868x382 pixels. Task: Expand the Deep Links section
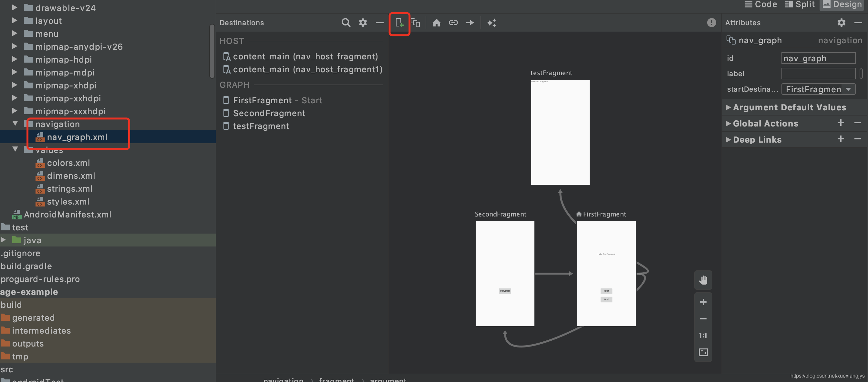point(728,140)
